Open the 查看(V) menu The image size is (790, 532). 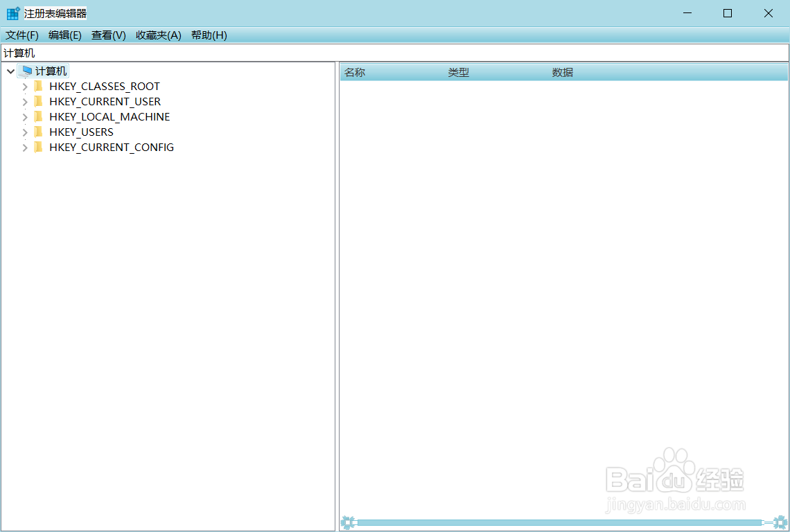(108, 35)
